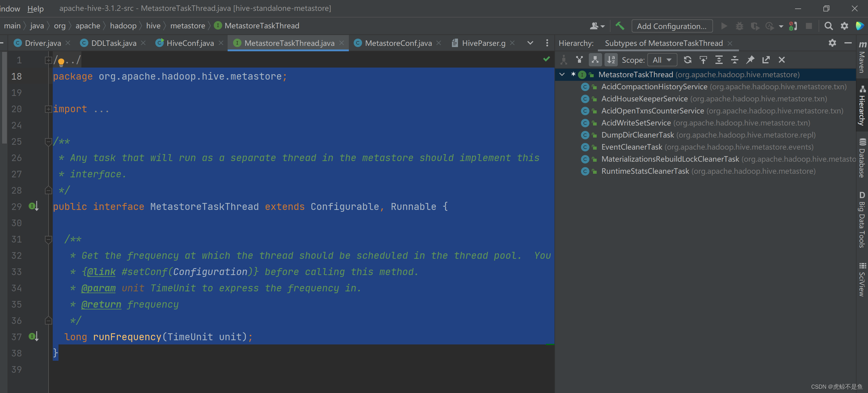Click hadoop in breadcrumb path
Screen dimensions: 868x393
(123, 26)
